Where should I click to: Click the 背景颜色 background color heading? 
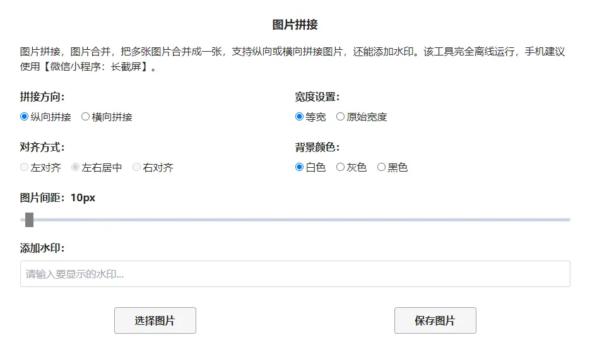314,147
